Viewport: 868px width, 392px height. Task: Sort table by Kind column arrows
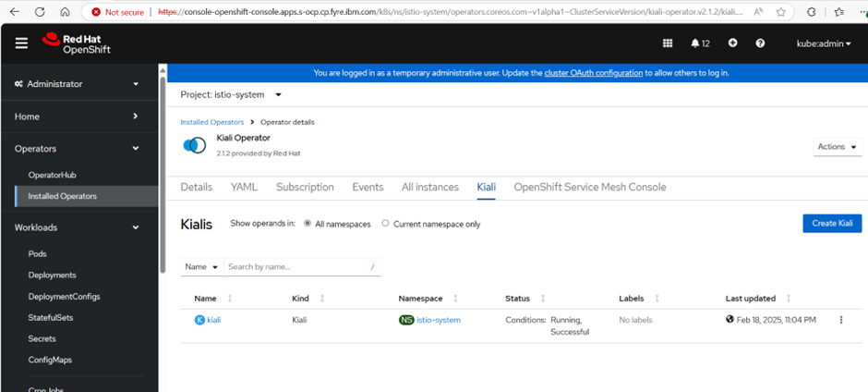point(322,299)
